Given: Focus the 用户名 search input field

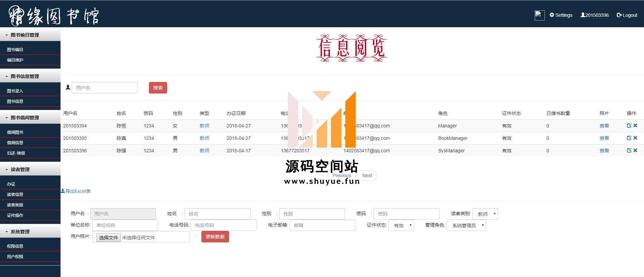Looking at the screenshot, I should (x=104, y=88).
